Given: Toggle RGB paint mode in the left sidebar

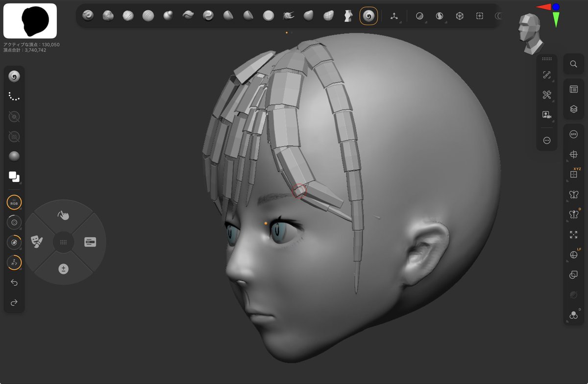Looking at the screenshot, I should click(x=14, y=203).
